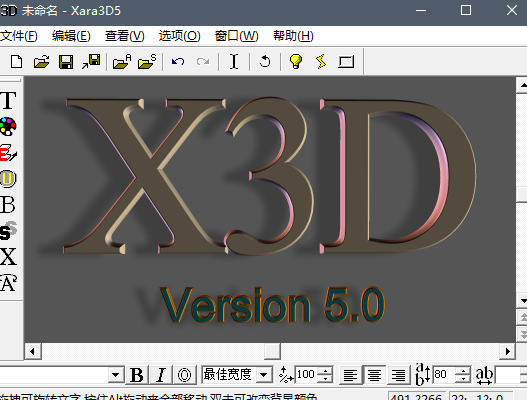Click the light bulb lighting icon
This screenshot has width=527, height=400.
296,62
